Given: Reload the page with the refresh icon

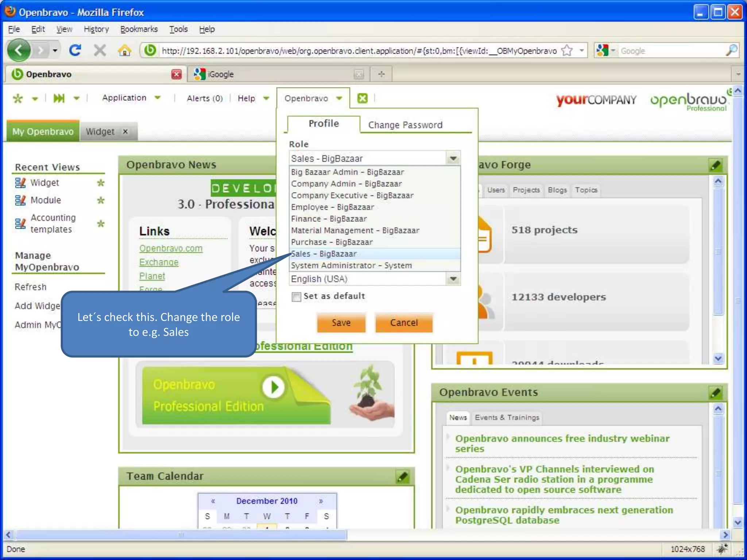Looking at the screenshot, I should point(76,50).
